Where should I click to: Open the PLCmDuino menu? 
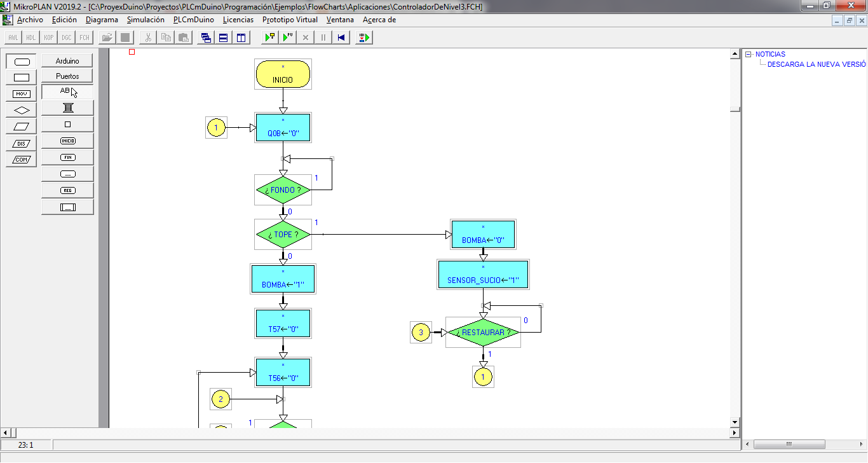coord(194,20)
